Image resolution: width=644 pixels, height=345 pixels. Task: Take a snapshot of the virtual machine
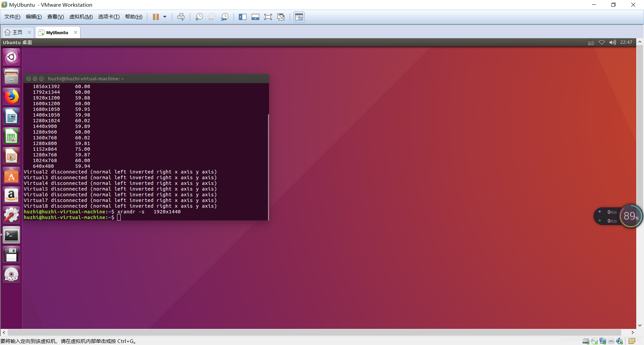point(199,17)
